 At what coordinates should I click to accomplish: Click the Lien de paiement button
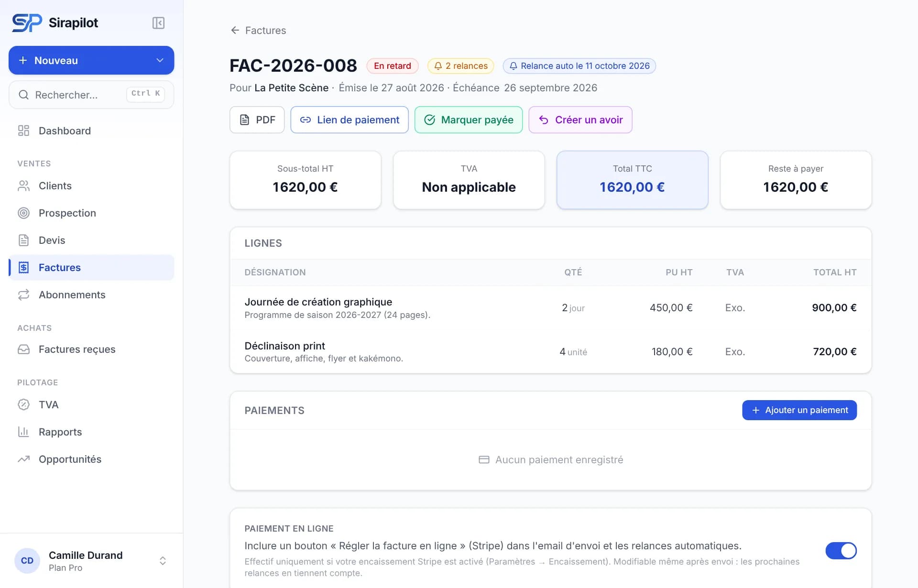350,120
